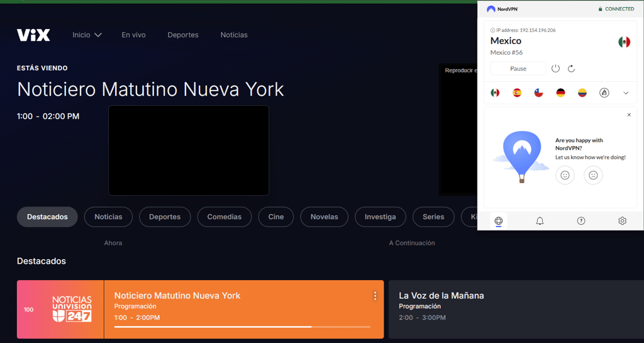Select the Destacados category pill
644x343 pixels.
47,217
